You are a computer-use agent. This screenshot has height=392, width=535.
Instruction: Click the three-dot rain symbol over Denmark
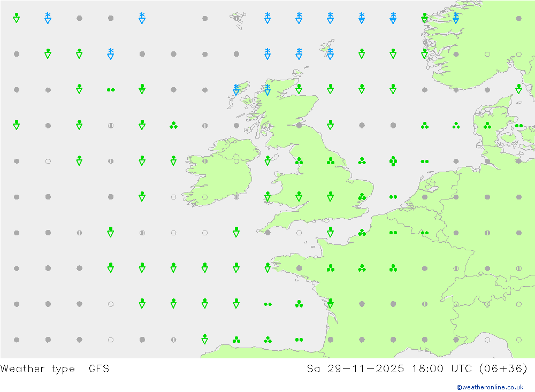487,126
